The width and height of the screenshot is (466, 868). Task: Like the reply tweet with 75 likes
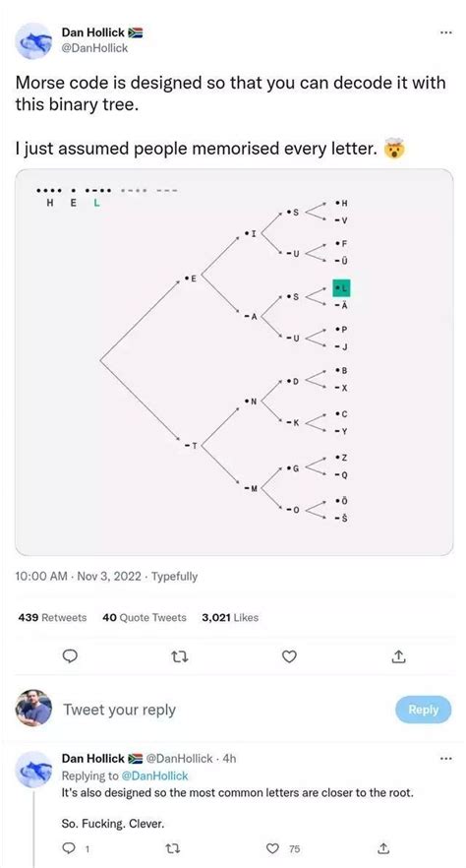pos(272,848)
